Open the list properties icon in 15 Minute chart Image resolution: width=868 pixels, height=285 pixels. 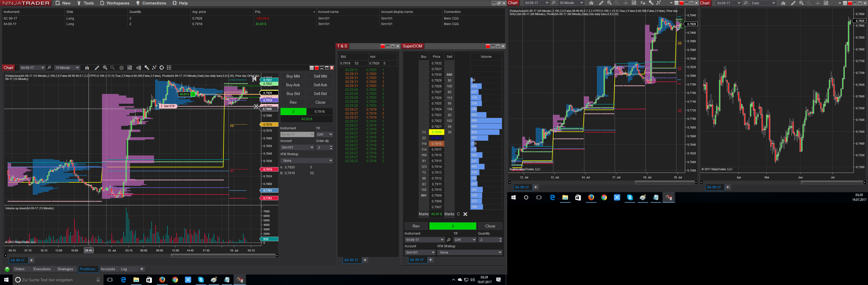coord(169,68)
